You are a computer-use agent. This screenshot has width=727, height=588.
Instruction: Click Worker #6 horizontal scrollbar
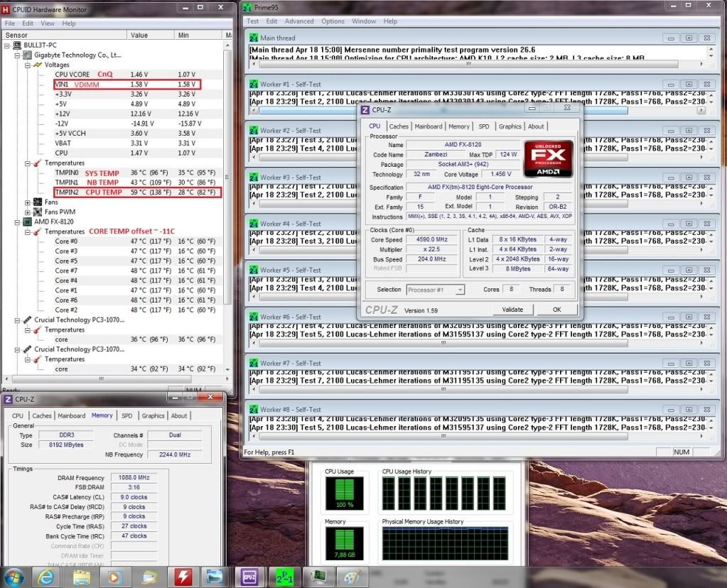point(443,343)
